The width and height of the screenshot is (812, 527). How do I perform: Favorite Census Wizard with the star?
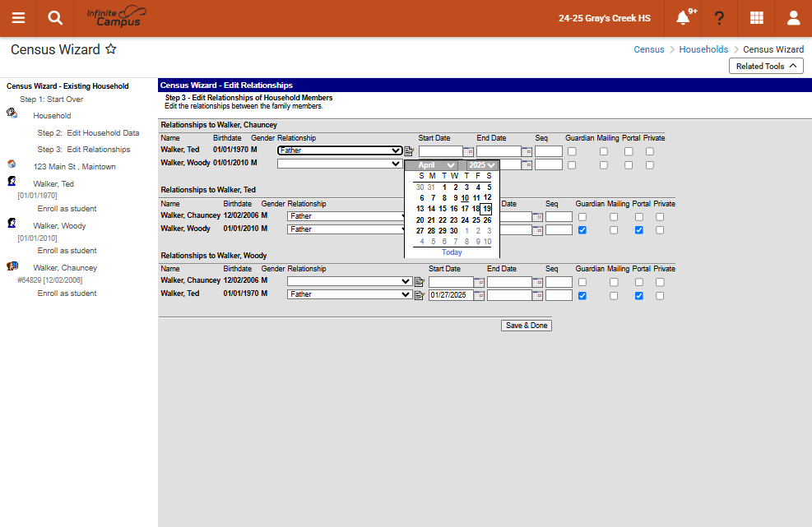click(x=111, y=49)
